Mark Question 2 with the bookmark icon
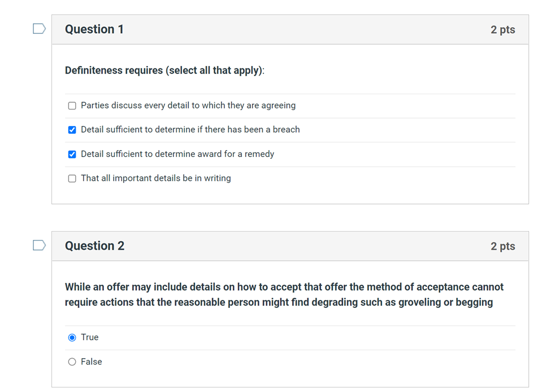This screenshot has height=392, width=551. click(38, 245)
